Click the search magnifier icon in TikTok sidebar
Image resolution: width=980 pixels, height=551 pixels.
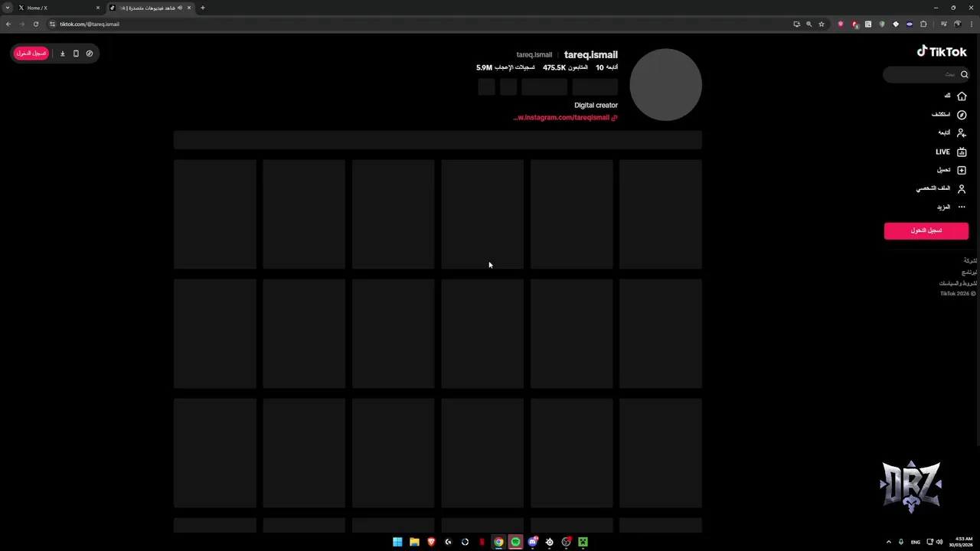[964, 74]
